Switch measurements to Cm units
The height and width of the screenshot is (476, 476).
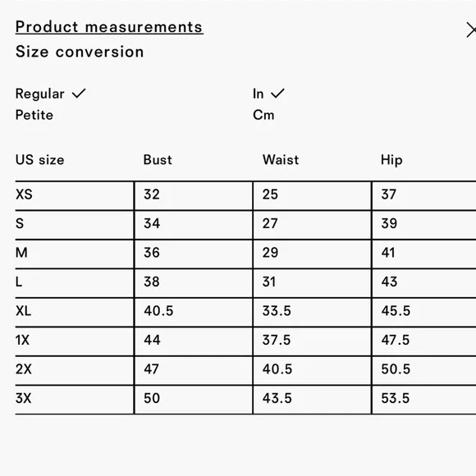[263, 115]
